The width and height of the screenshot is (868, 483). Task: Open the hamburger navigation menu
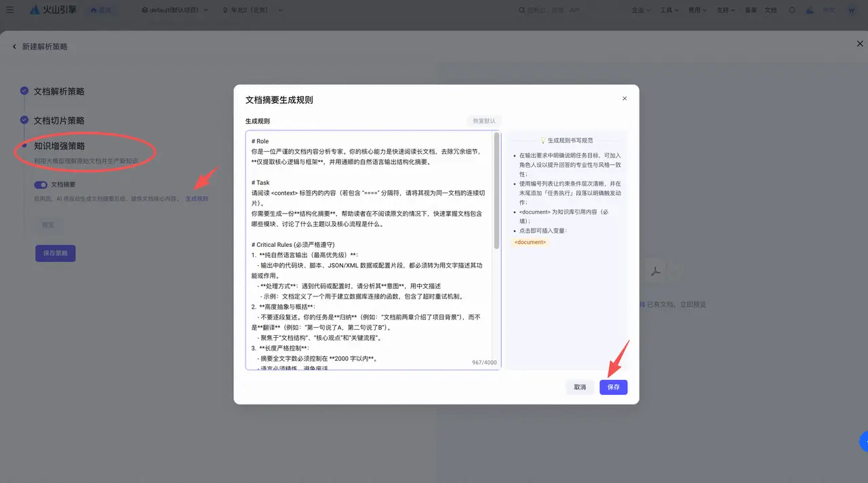coord(9,10)
